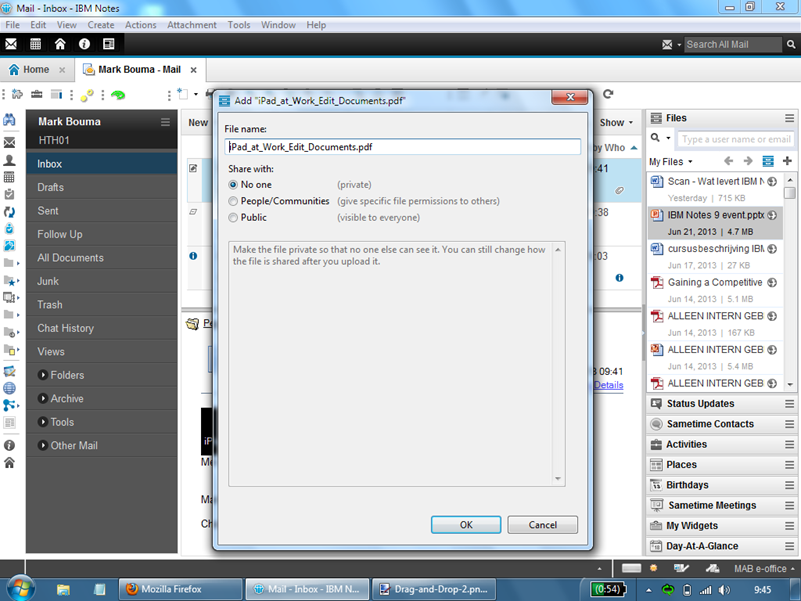Open Mail from the black toolbar icon
Viewport: 801px width, 601px height.
(11, 44)
